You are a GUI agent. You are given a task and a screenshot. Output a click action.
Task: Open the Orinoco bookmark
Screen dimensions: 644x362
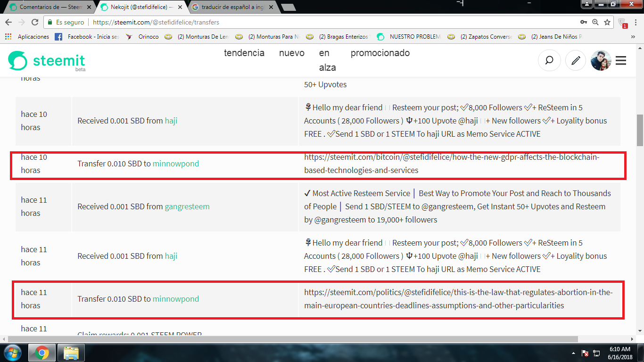point(142,37)
